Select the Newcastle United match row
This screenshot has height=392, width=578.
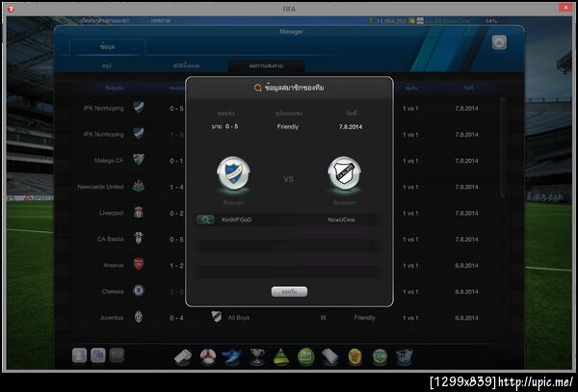click(121, 187)
